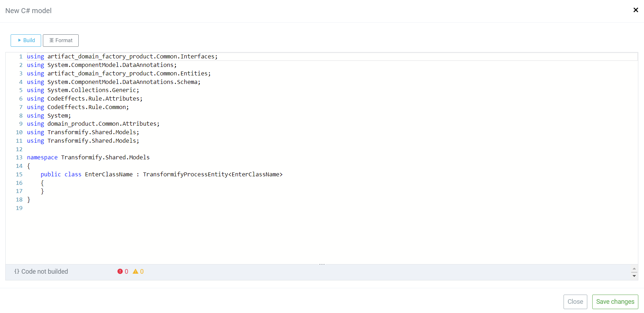This screenshot has width=644, height=313.
Task: Click the Close button
Action: click(575, 302)
